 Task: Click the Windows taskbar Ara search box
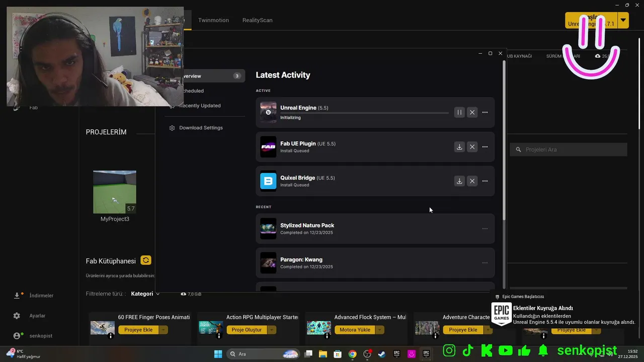coord(264,354)
